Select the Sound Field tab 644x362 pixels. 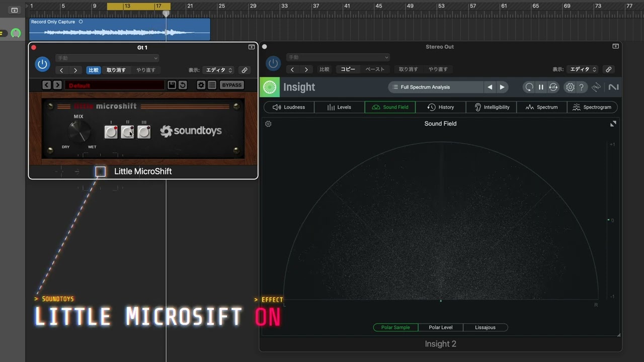[390, 107]
